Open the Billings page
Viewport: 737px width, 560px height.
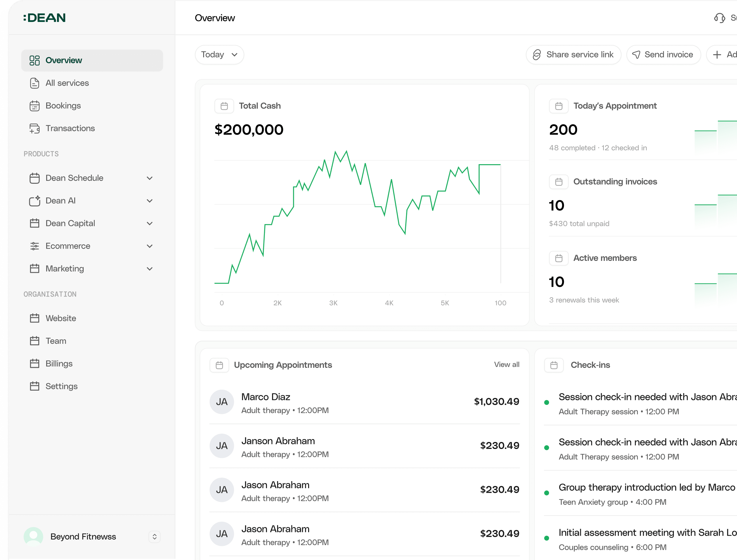pos(92,364)
